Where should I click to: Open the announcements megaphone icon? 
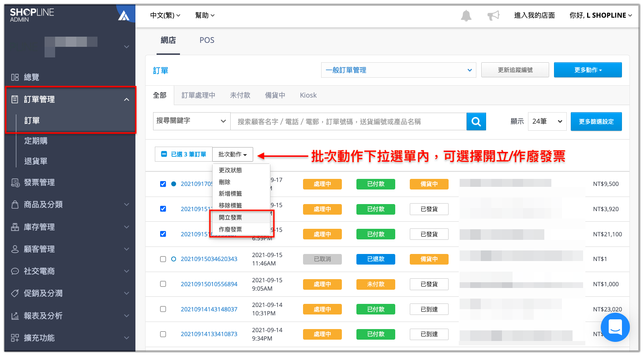[x=493, y=15]
